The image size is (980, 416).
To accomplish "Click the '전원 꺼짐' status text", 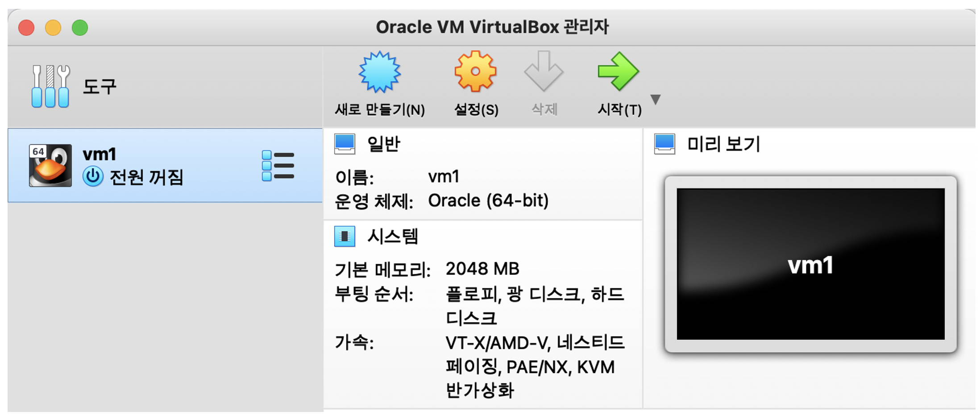I will pyautogui.click(x=146, y=177).
